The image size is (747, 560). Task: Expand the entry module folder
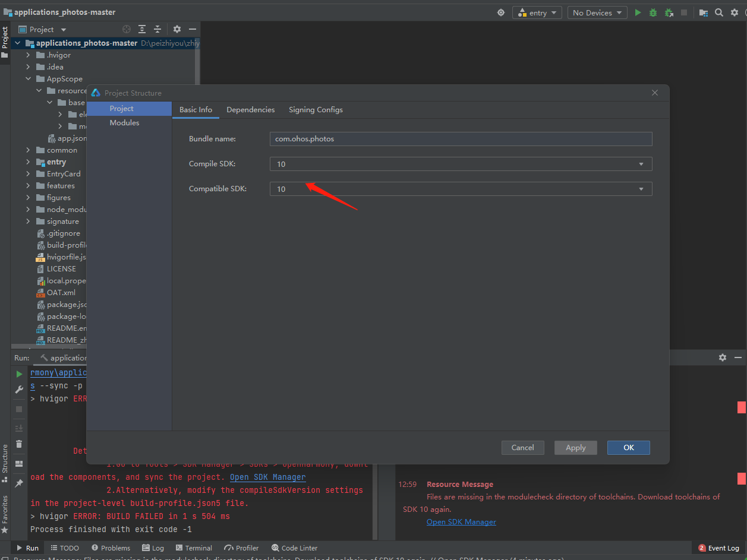pyautogui.click(x=28, y=162)
